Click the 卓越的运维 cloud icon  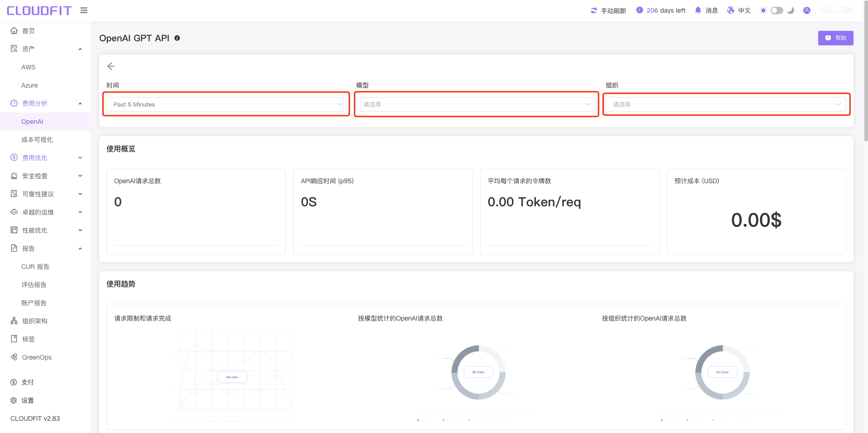point(14,212)
